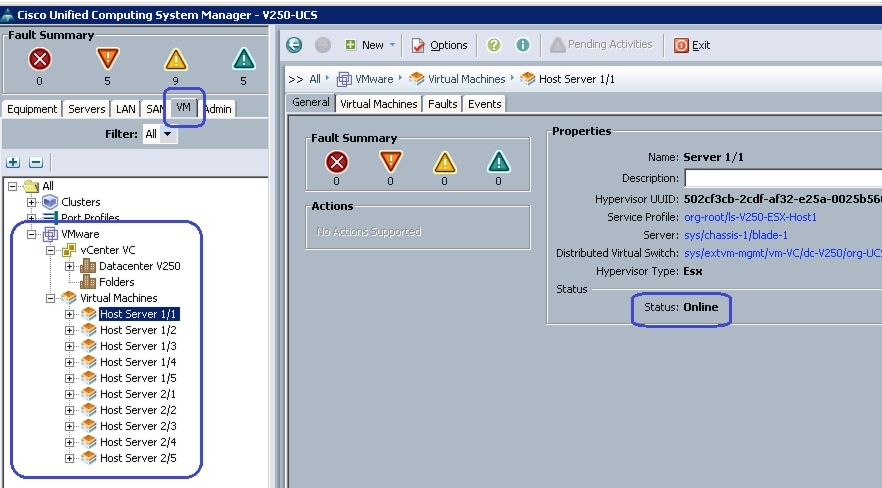This screenshot has width=882, height=488.
Task: Click Expand All plus icon above the tree
Action: click(13, 162)
